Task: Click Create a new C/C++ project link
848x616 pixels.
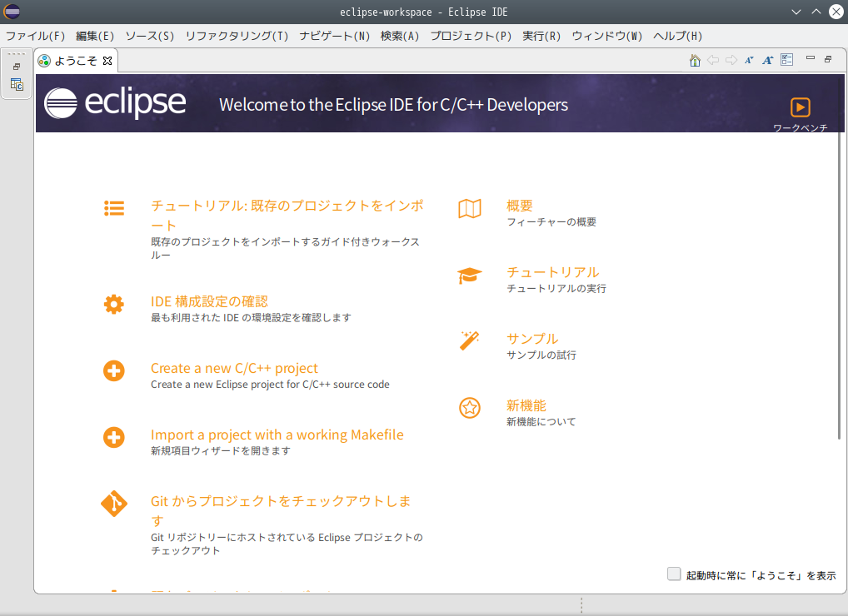Action: pyautogui.click(x=234, y=368)
